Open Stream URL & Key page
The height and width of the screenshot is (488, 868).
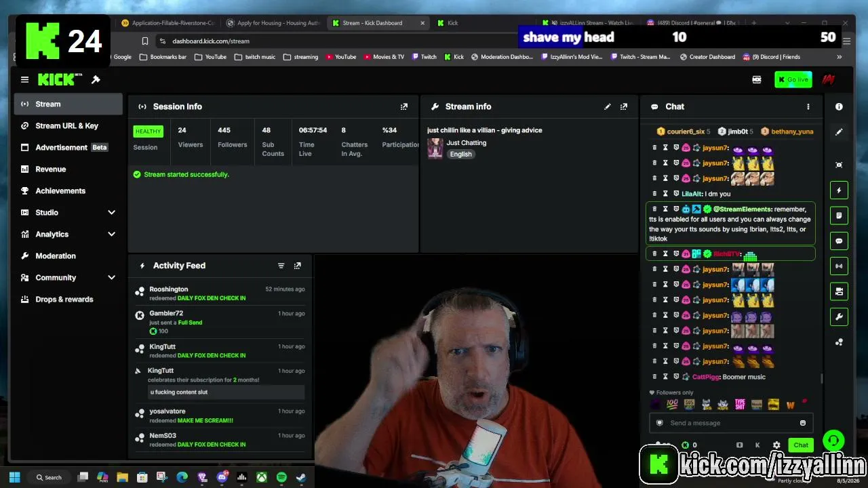click(68, 126)
